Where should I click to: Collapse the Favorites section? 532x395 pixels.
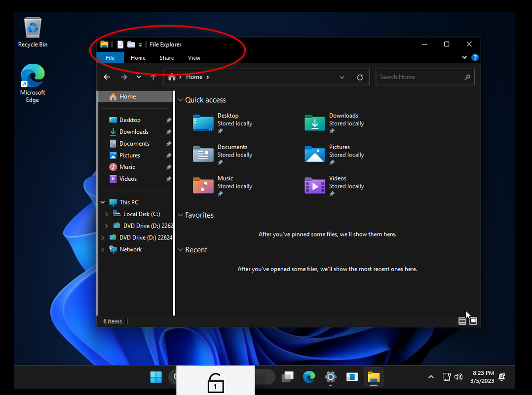pos(181,215)
